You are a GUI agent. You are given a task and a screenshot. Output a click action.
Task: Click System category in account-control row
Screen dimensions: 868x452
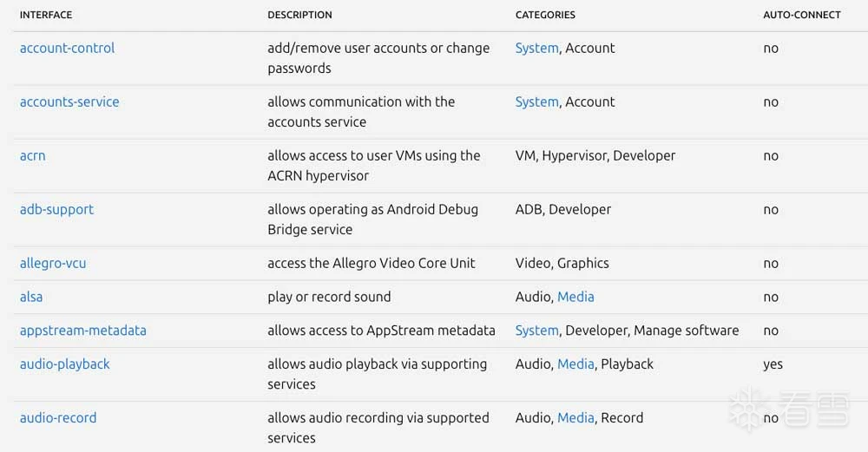coord(536,49)
